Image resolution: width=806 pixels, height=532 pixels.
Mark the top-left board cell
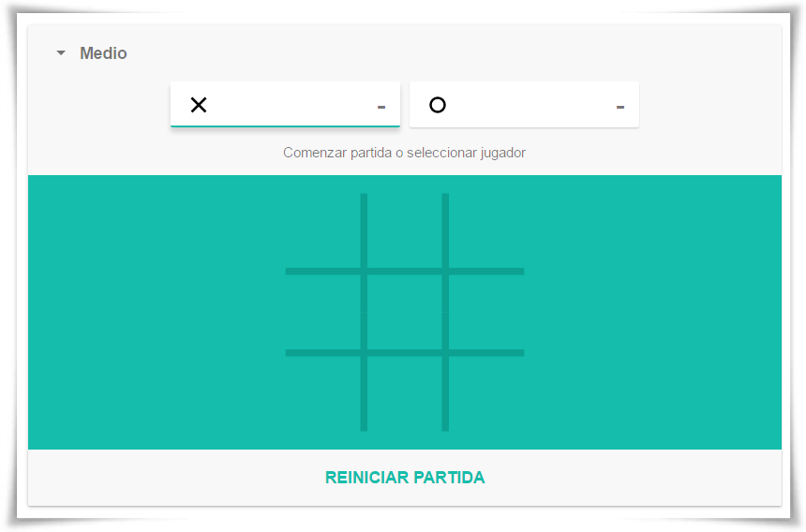pyautogui.click(x=322, y=230)
